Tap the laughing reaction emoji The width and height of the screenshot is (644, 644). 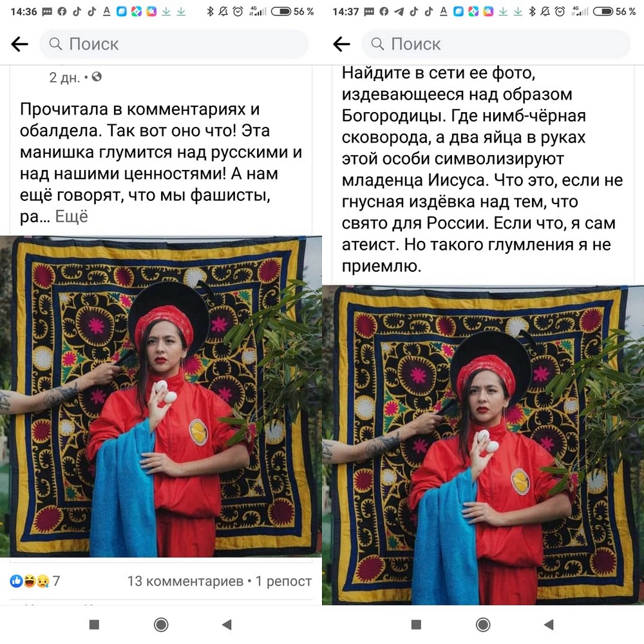tap(30, 581)
